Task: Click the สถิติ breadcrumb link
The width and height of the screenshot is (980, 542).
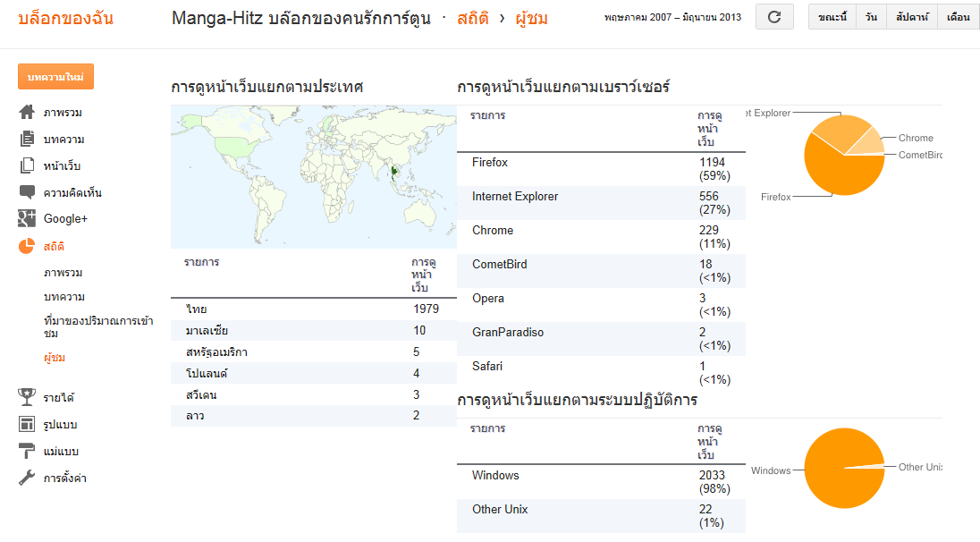Action: [x=472, y=18]
